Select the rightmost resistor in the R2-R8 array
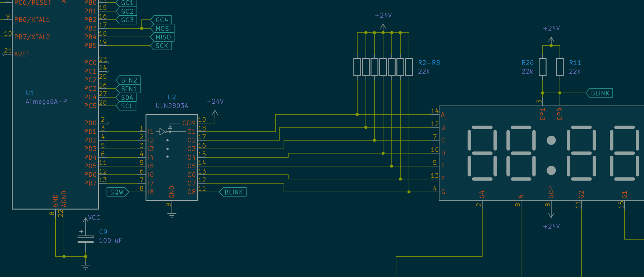This screenshot has width=644, height=277. pyautogui.click(x=409, y=67)
